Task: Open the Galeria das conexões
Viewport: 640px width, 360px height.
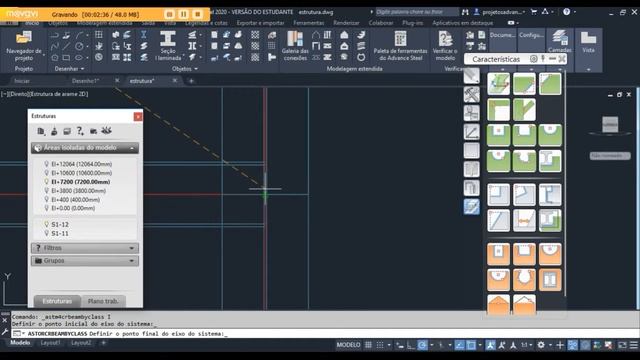Action: coord(295,46)
